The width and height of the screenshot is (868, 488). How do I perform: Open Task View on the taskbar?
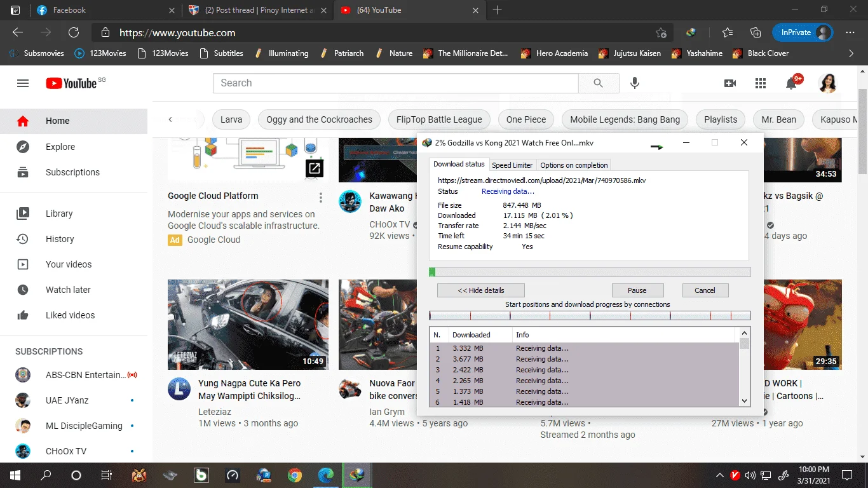(107, 475)
